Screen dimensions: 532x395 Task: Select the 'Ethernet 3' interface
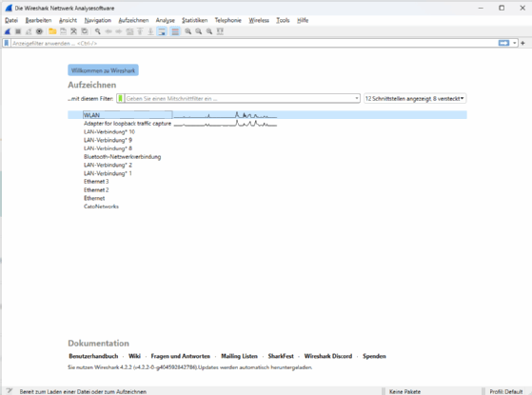pos(96,182)
